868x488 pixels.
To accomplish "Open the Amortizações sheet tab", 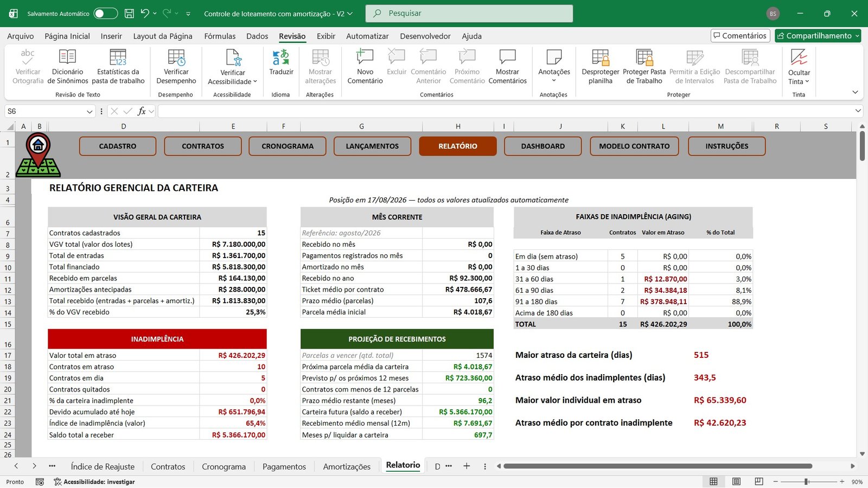I will (x=347, y=466).
